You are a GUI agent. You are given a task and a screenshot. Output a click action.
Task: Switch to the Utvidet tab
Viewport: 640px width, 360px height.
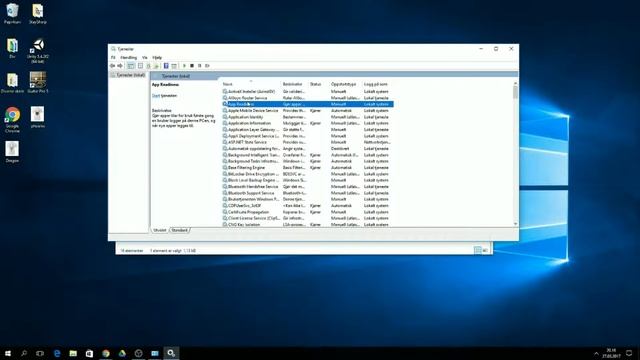click(160, 230)
